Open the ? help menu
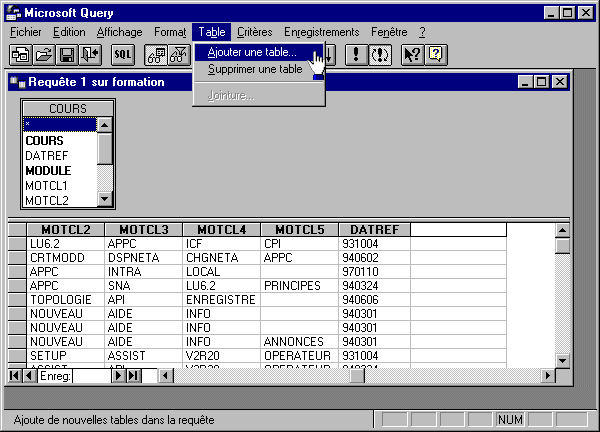This screenshot has height=432, width=600. [x=422, y=32]
